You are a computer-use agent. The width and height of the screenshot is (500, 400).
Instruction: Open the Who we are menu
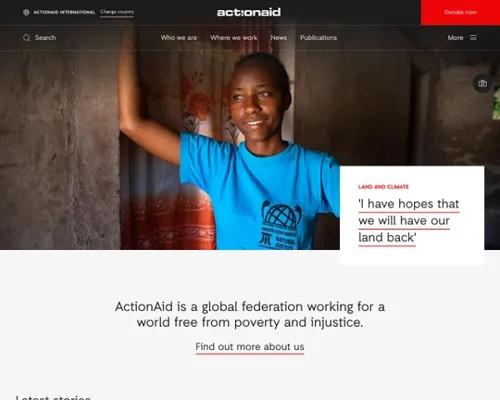click(x=179, y=38)
